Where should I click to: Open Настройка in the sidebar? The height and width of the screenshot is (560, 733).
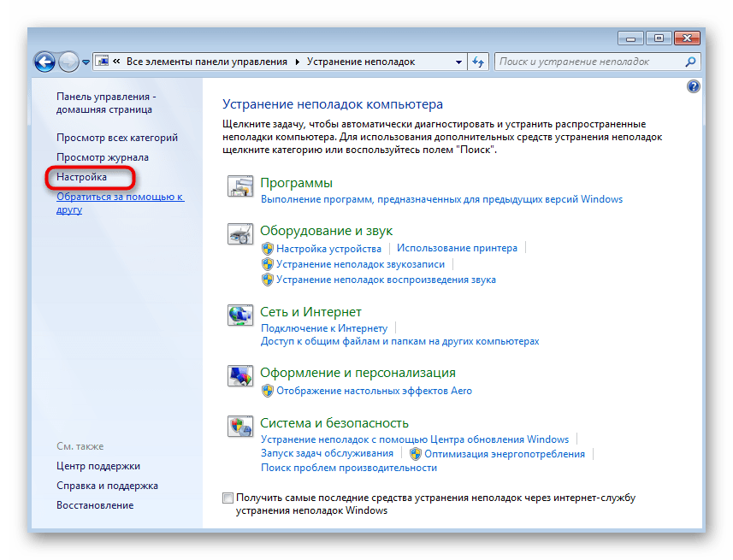[81, 177]
